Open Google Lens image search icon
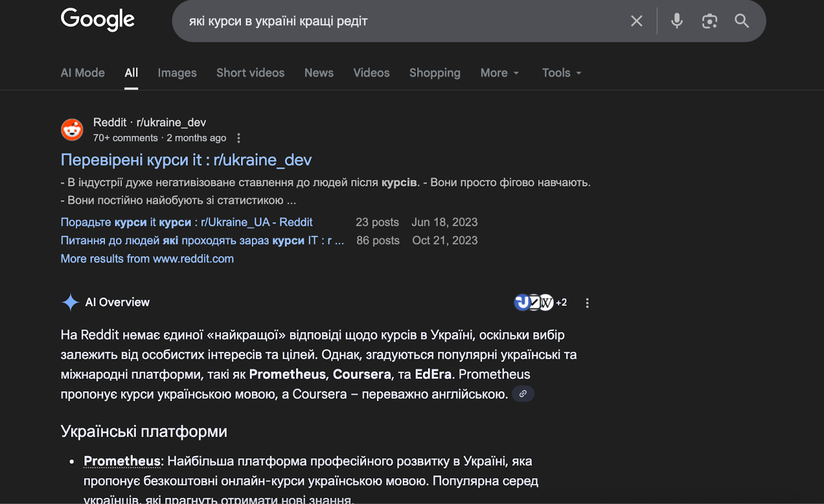This screenshot has width=824, height=504. (709, 21)
